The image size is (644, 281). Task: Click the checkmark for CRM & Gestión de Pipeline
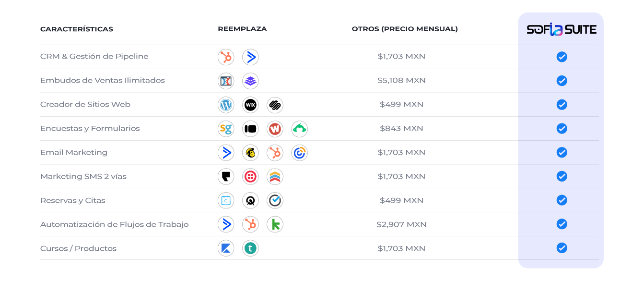562,57
